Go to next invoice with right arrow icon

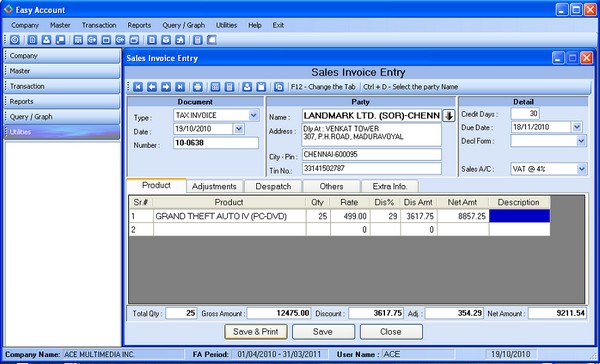tap(166, 87)
